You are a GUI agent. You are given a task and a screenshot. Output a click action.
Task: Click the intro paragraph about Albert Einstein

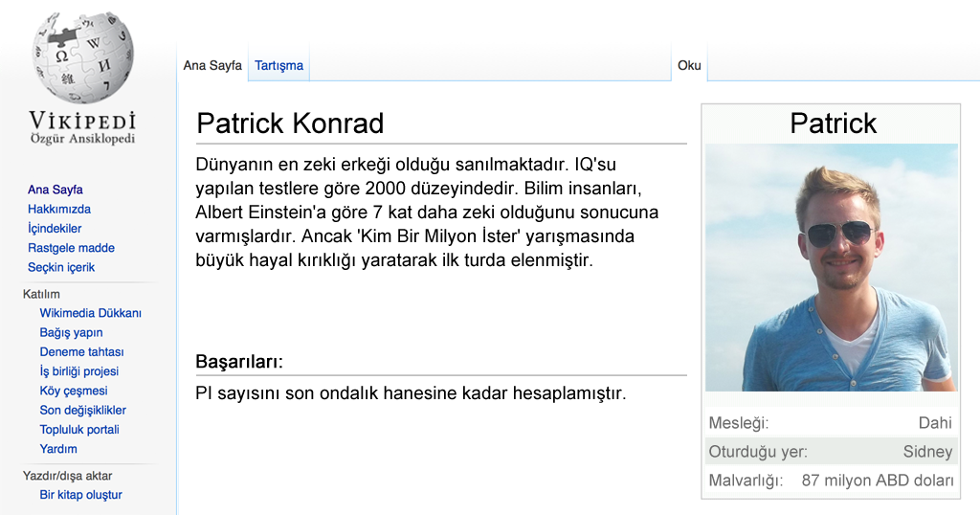coord(427,213)
